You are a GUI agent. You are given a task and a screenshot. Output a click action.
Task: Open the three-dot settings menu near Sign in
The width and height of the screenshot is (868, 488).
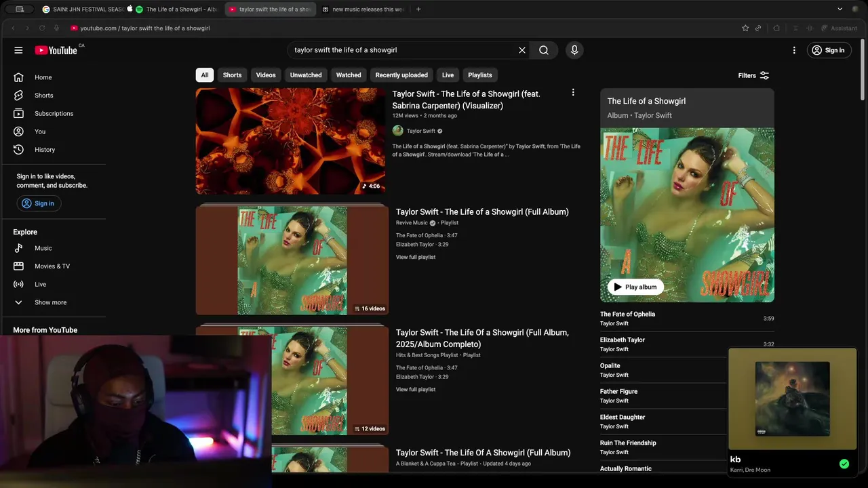coord(794,50)
